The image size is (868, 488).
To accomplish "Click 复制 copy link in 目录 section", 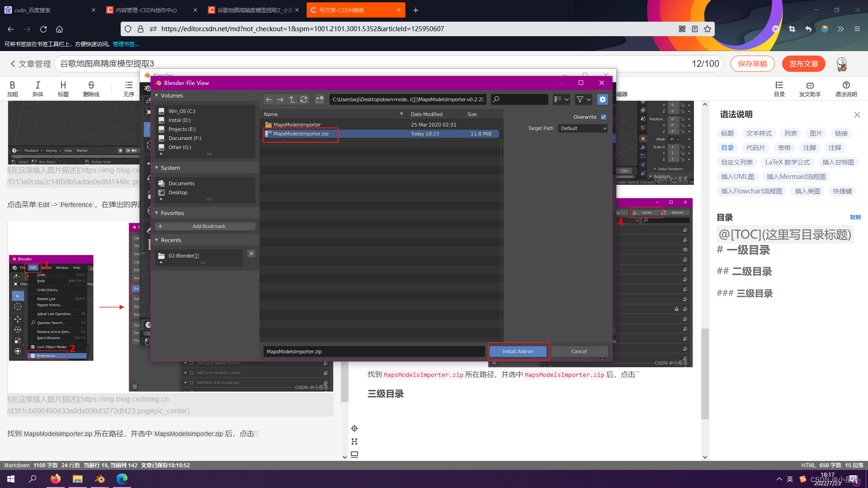I will point(855,217).
